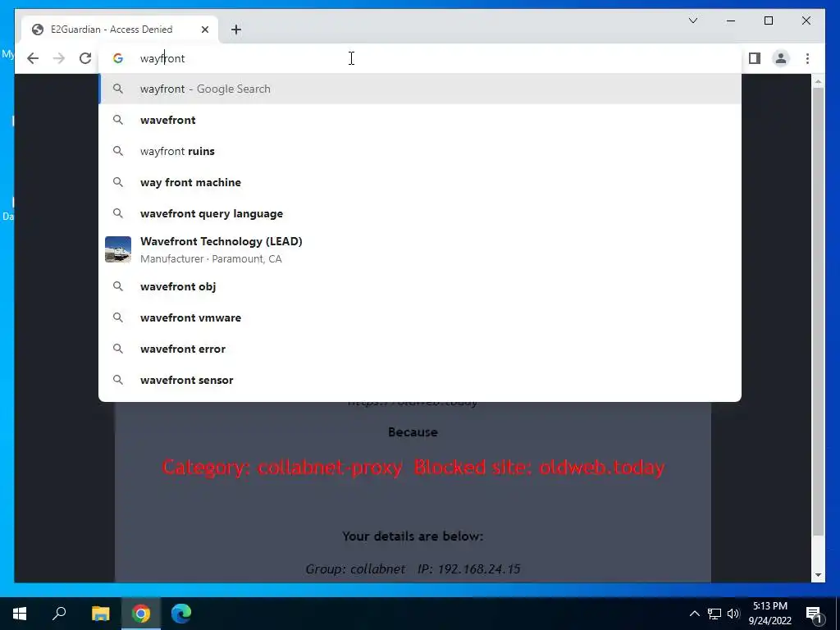This screenshot has height=630, width=840.
Task: Open File Explorer from taskbar
Action: click(100, 614)
